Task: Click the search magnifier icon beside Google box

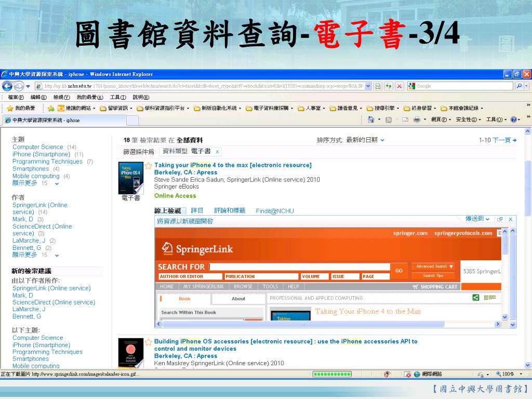Action: click(519, 86)
